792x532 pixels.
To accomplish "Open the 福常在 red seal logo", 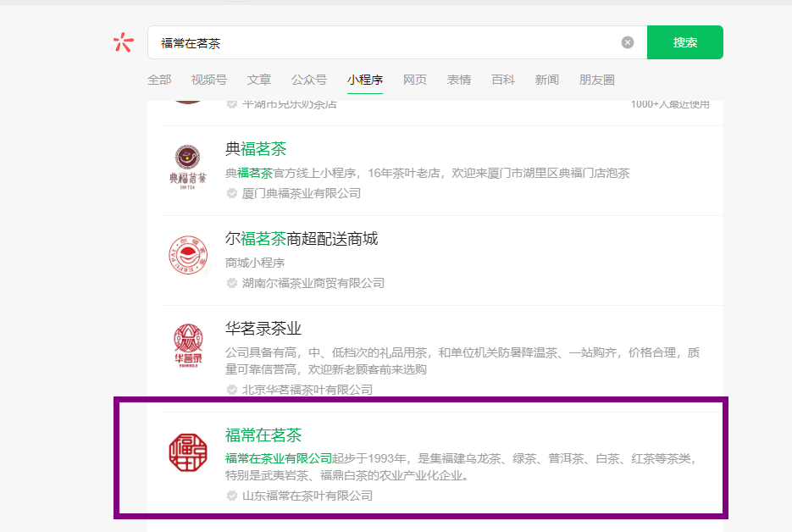I will (x=188, y=452).
